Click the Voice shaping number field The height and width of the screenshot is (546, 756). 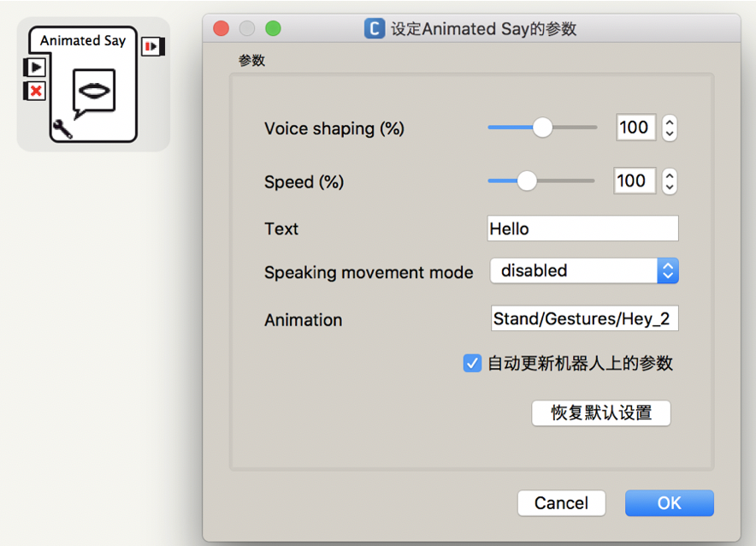coord(635,128)
